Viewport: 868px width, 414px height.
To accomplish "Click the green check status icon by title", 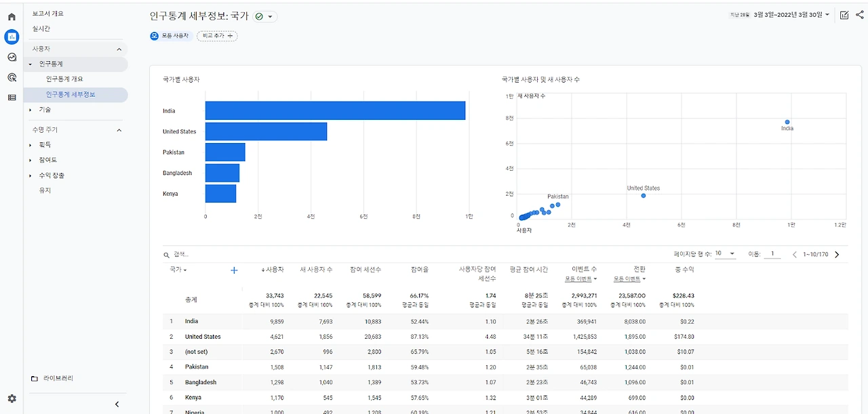I will click(x=259, y=16).
